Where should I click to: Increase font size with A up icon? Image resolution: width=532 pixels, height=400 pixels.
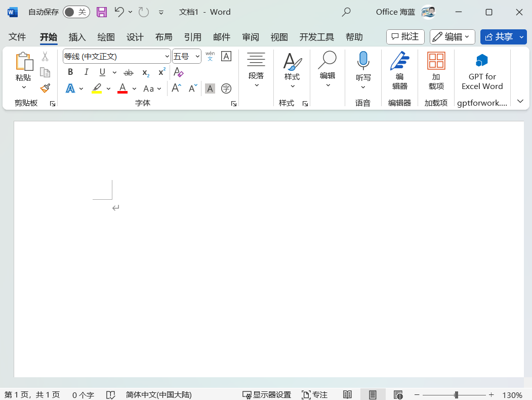(x=177, y=88)
